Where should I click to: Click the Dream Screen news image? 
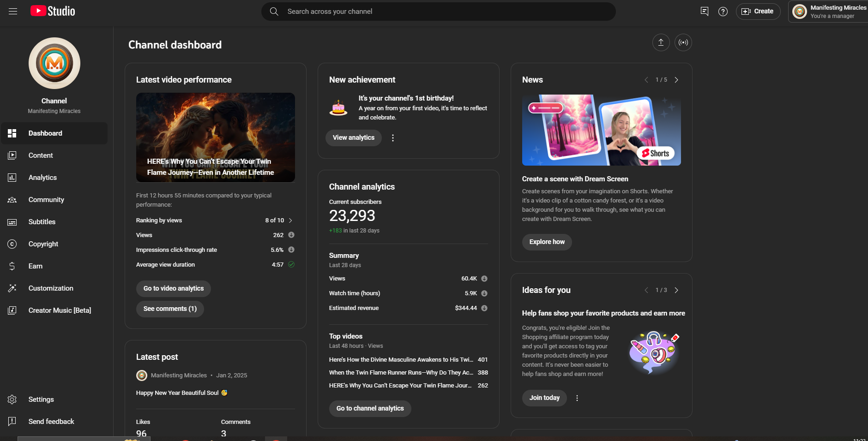[x=602, y=130]
